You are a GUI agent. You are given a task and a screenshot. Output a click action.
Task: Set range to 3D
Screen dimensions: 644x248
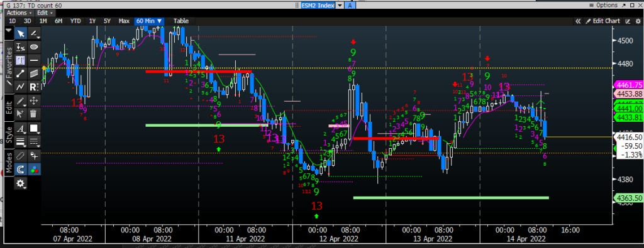point(27,21)
